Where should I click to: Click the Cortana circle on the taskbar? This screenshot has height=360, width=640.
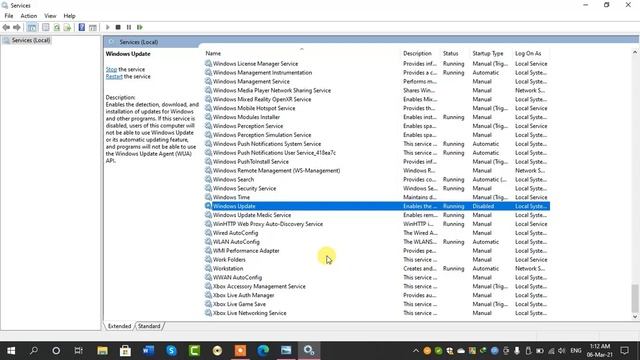pos(56,351)
